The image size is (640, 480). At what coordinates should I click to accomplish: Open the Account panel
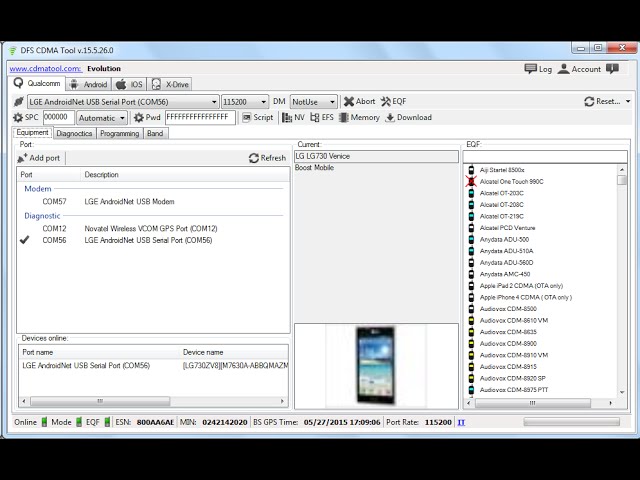click(x=579, y=69)
